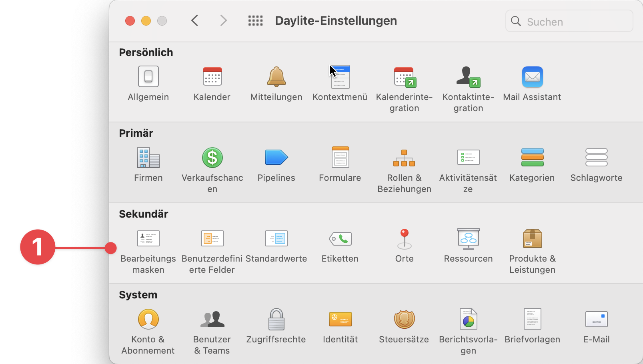643x364 pixels.
Task: Click the back navigation arrow
Action: coord(195,20)
